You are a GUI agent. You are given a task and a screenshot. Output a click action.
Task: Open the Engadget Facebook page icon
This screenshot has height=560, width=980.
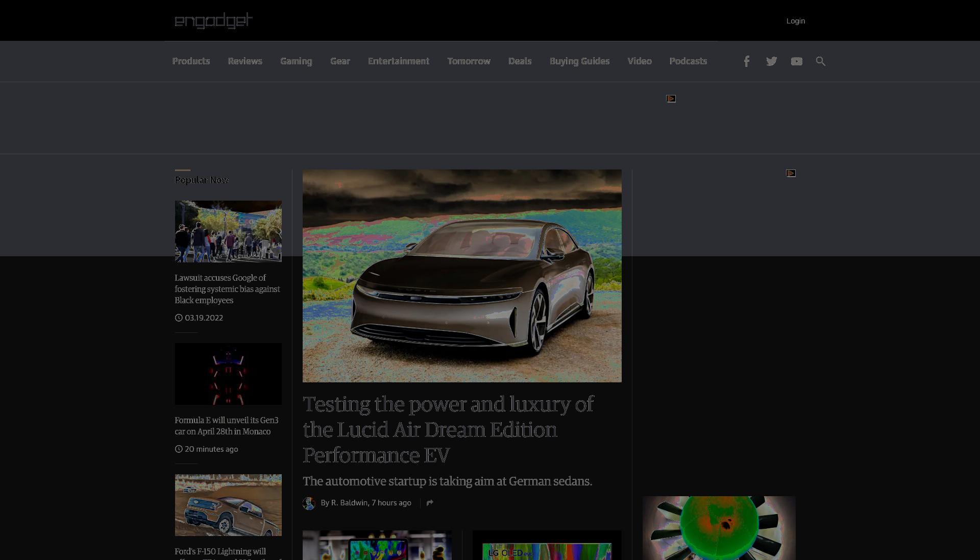[746, 61]
